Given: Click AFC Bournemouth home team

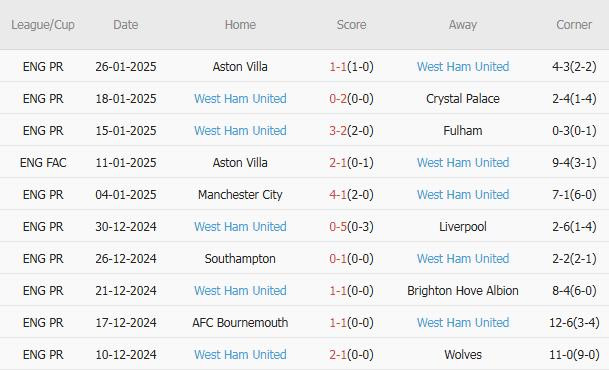Looking at the screenshot, I should 240,323.
